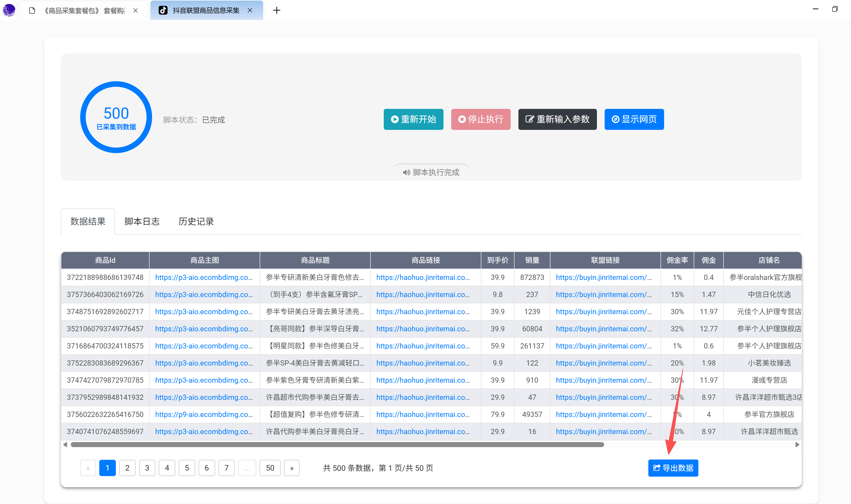Go to page 6
Viewport: 851px width, 504px height.
[x=207, y=468]
